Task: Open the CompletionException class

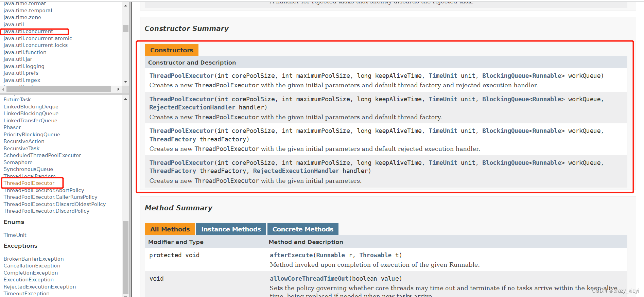Action: (31, 273)
